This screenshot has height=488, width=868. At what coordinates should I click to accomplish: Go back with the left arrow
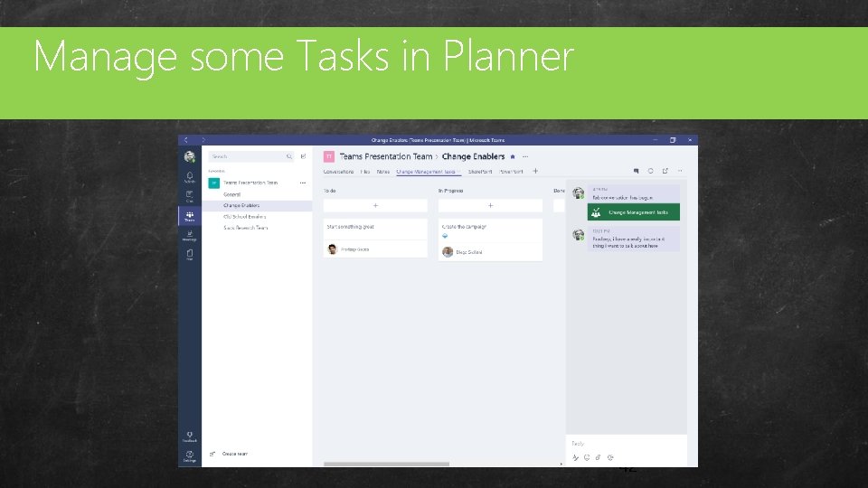(186, 140)
